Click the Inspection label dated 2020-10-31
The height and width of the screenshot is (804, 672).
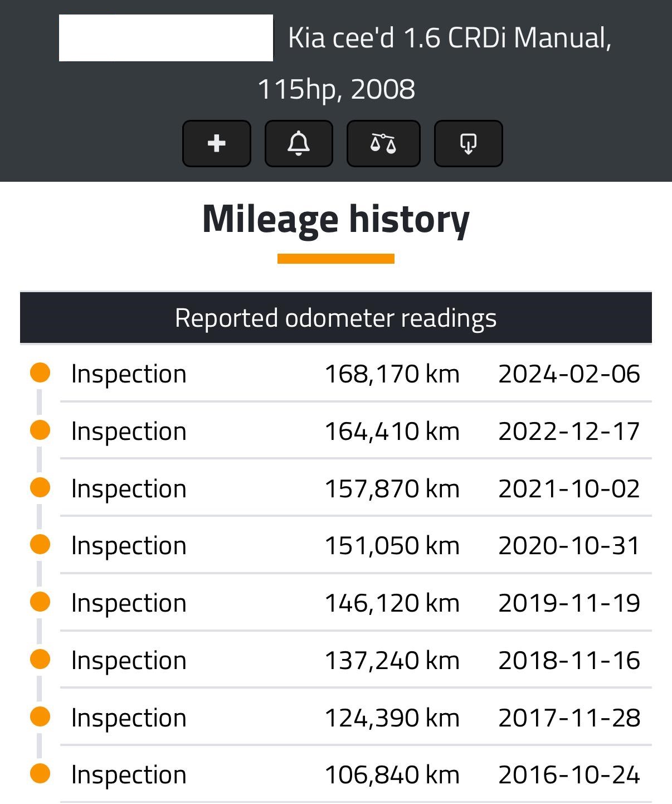point(129,545)
